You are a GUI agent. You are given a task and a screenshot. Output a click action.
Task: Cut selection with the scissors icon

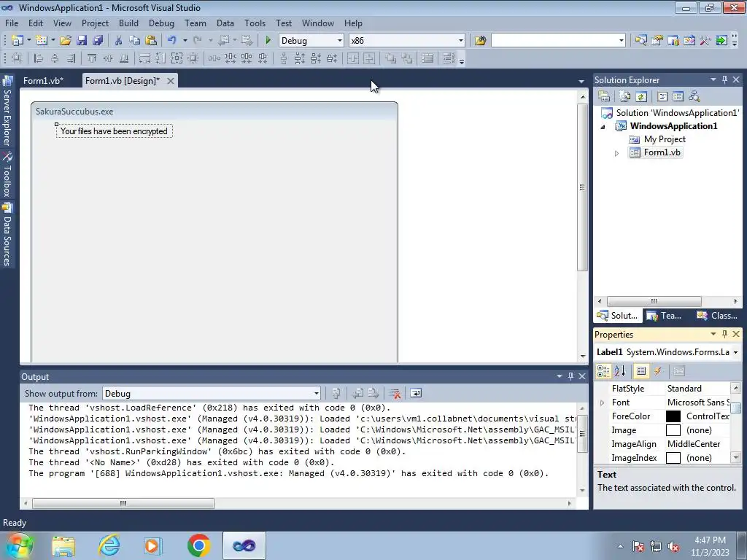click(x=119, y=41)
